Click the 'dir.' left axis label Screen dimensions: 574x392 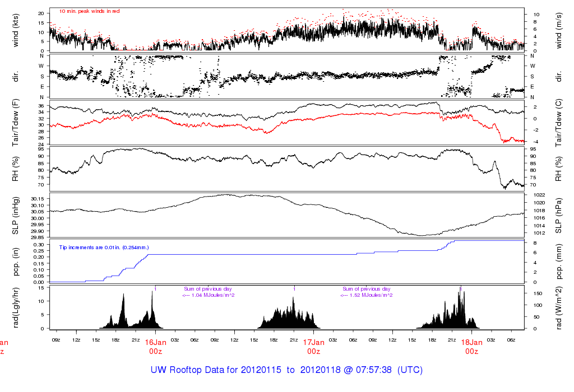(x=15, y=77)
